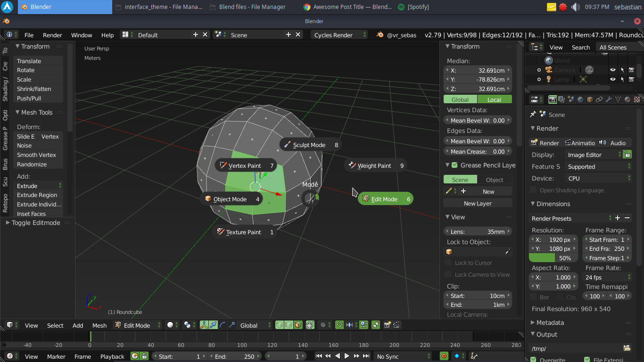Open the Global orientation dropdown
The width and height of the screenshot is (644, 362).
[x=256, y=325]
